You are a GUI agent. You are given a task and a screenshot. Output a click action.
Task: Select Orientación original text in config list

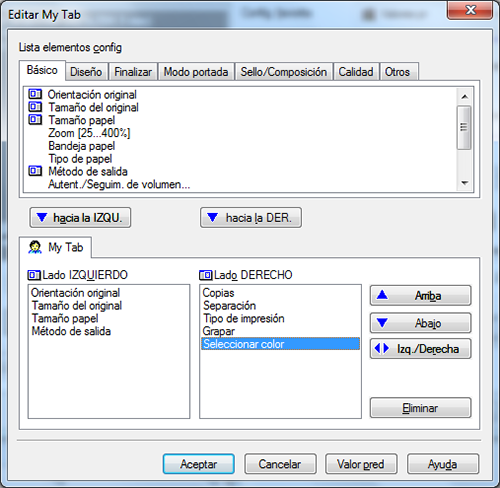tap(92, 94)
